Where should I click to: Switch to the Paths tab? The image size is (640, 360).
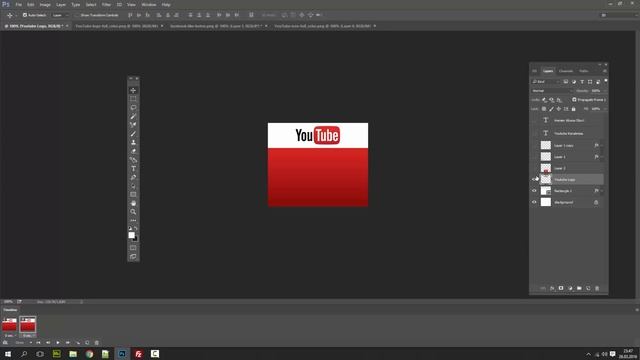[x=584, y=71]
